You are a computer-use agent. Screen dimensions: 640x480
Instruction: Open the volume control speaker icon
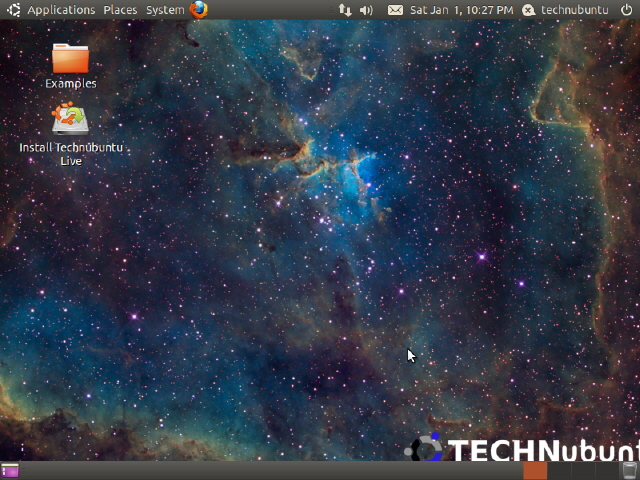pos(366,10)
